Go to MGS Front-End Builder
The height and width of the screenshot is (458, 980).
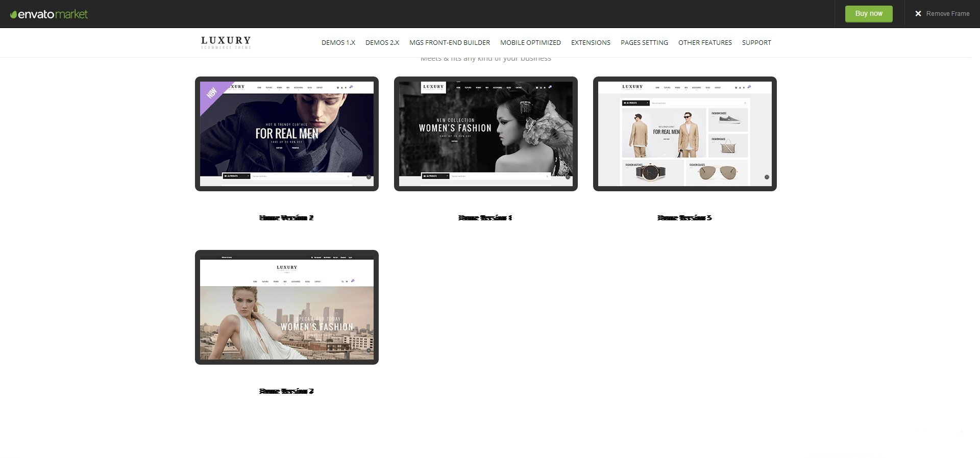coord(450,43)
